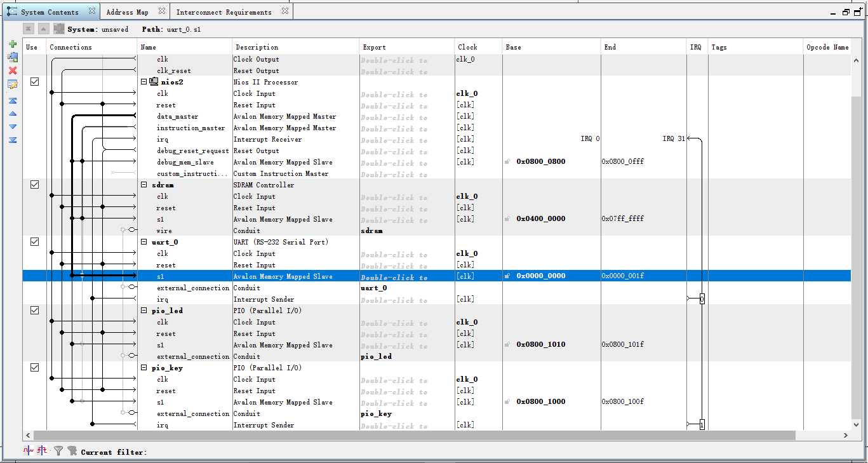Collapse the pio_led component tree
The width and height of the screenshot is (868, 463).
tap(144, 311)
